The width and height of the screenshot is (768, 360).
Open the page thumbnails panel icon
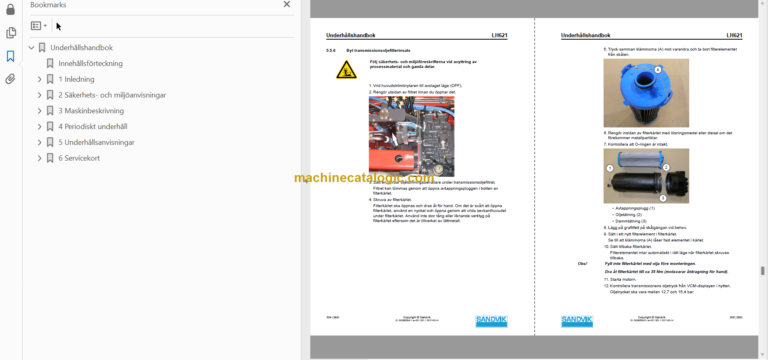pos(10,33)
